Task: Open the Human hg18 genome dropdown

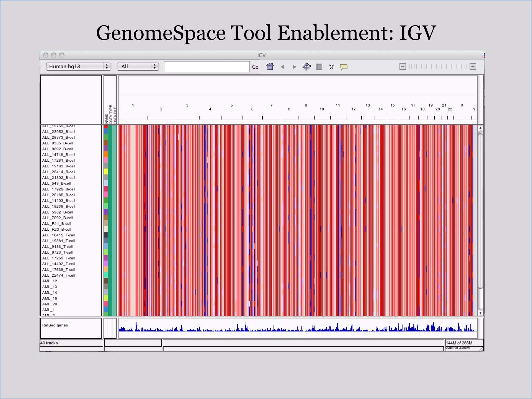Action: click(x=78, y=66)
